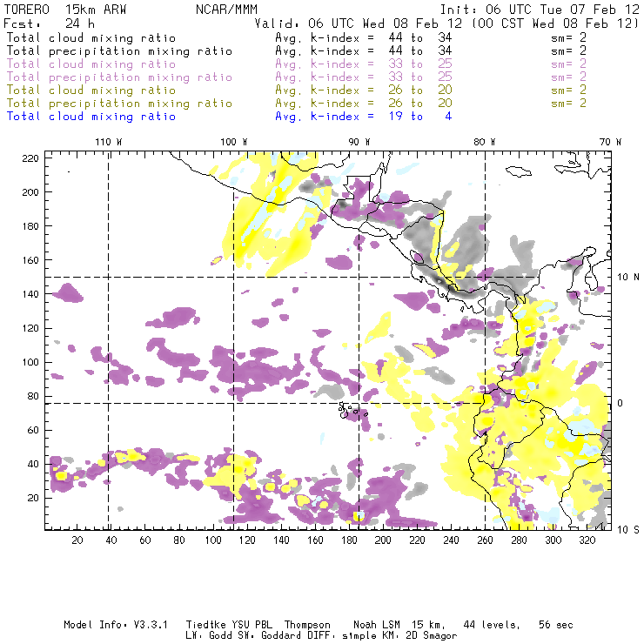Screen dimensions: 644x644
Task: Click left axis grid label "220"
Action: tap(30, 158)
